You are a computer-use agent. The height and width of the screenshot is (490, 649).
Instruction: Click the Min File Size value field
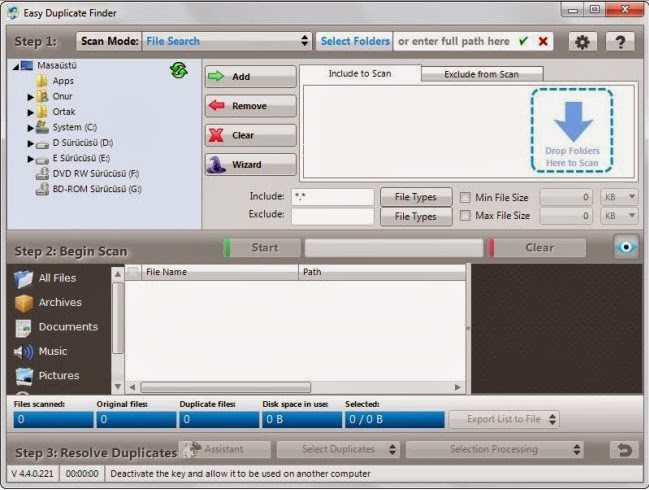tap(566, 197)
